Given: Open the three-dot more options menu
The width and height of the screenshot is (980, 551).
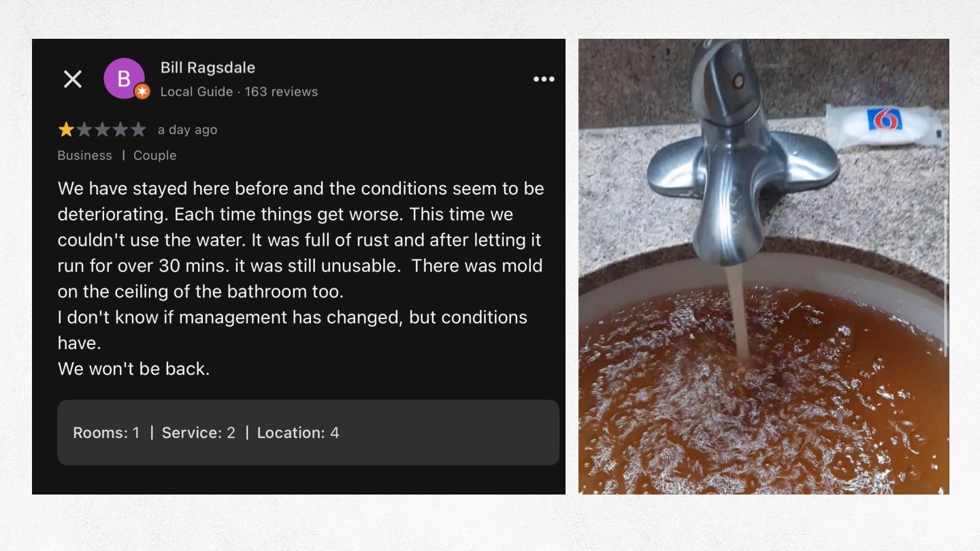Looking at the screenshot, I should [544, 80].
